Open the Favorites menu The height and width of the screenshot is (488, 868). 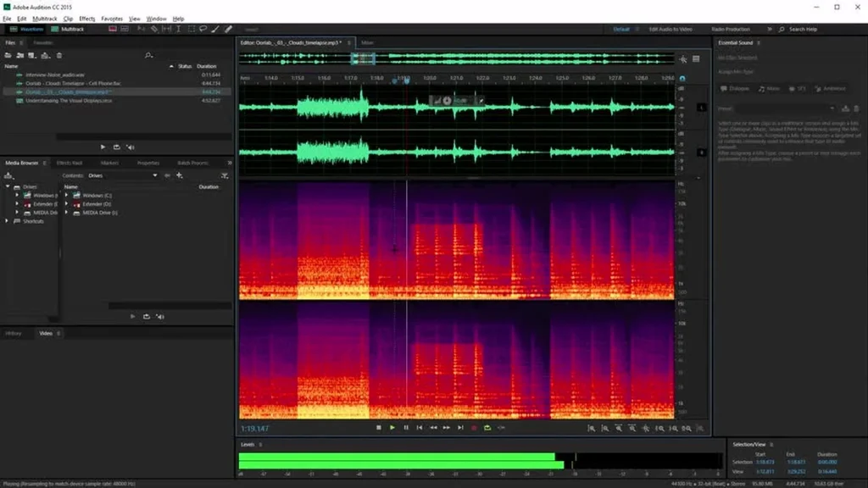point(112,19)
